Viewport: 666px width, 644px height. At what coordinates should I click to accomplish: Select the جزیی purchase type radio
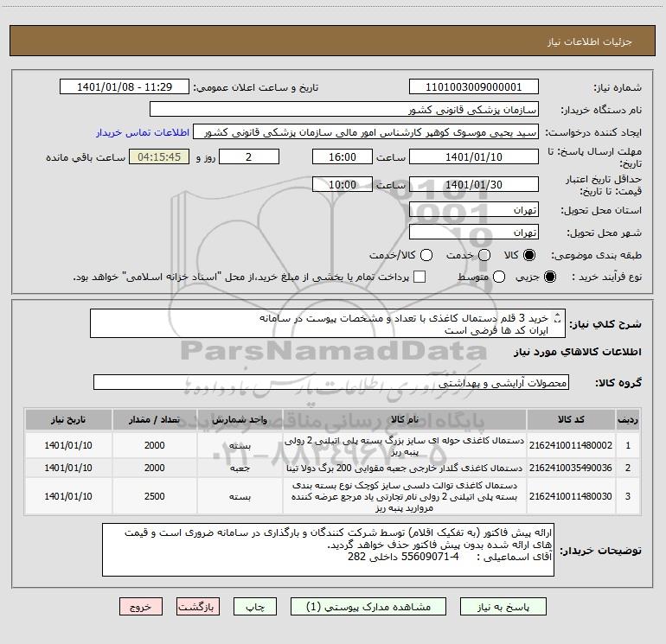coord(549,277)
